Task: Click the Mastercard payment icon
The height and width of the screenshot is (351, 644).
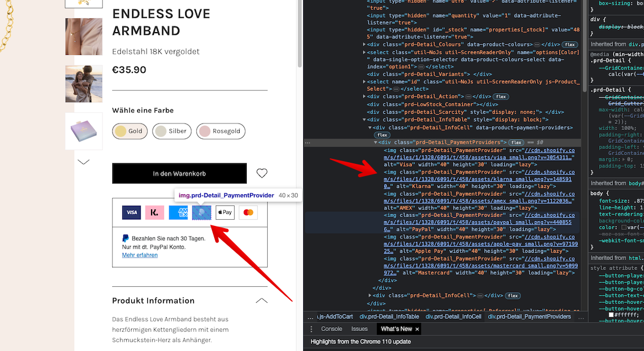Action: click(x=248, y=213)
